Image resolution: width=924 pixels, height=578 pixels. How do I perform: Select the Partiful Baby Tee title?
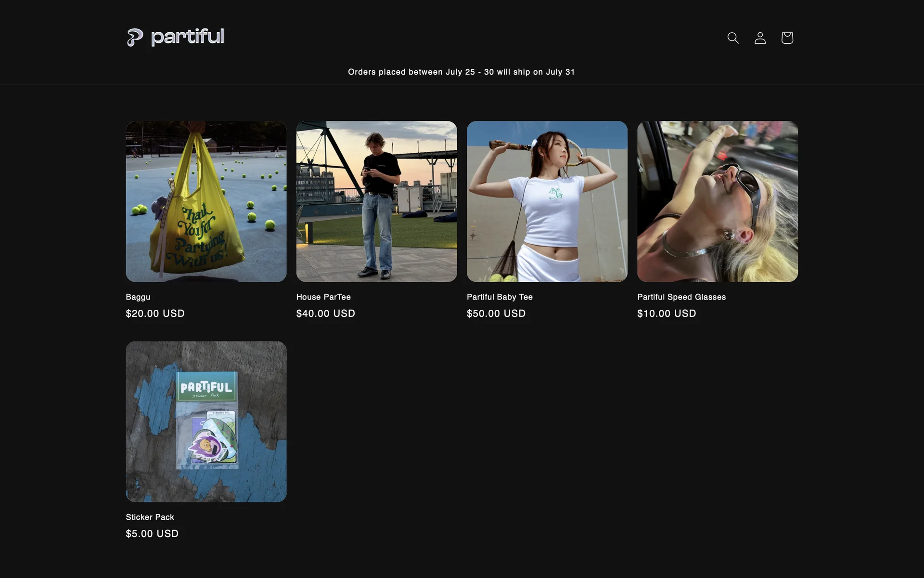click(500, 297)
